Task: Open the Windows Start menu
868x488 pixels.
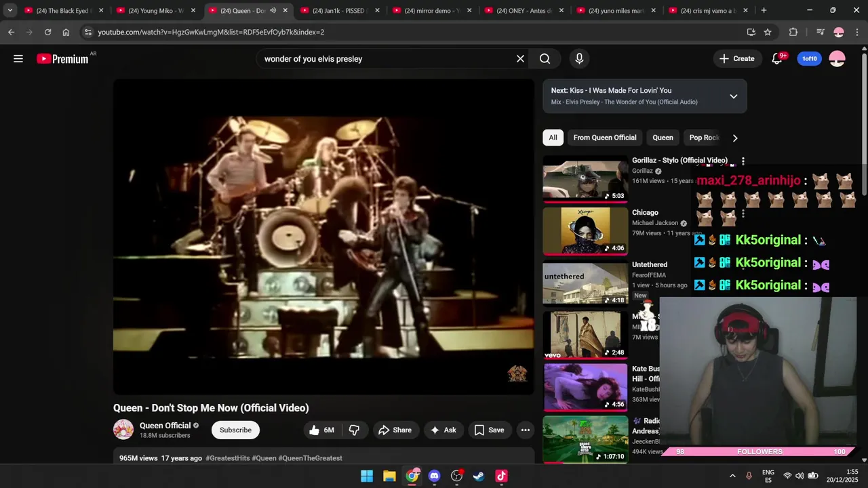Action: click(367, 476)
